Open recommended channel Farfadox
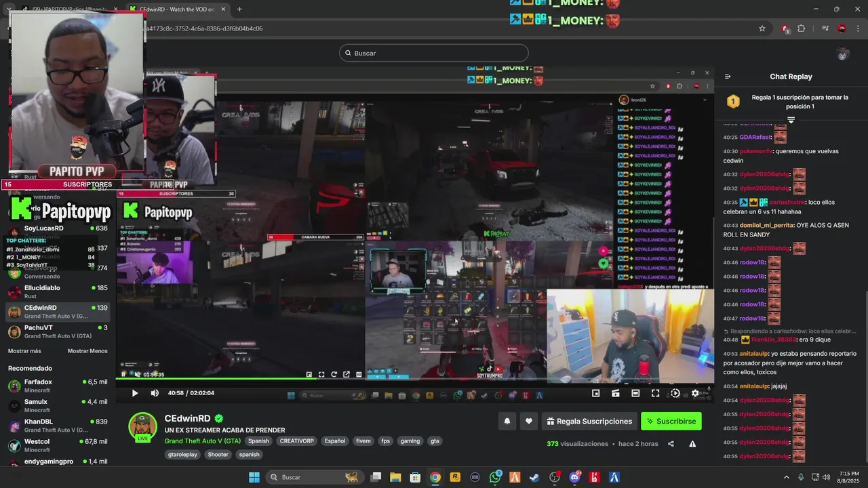This screenshot has width=868, height=488. 58,386
